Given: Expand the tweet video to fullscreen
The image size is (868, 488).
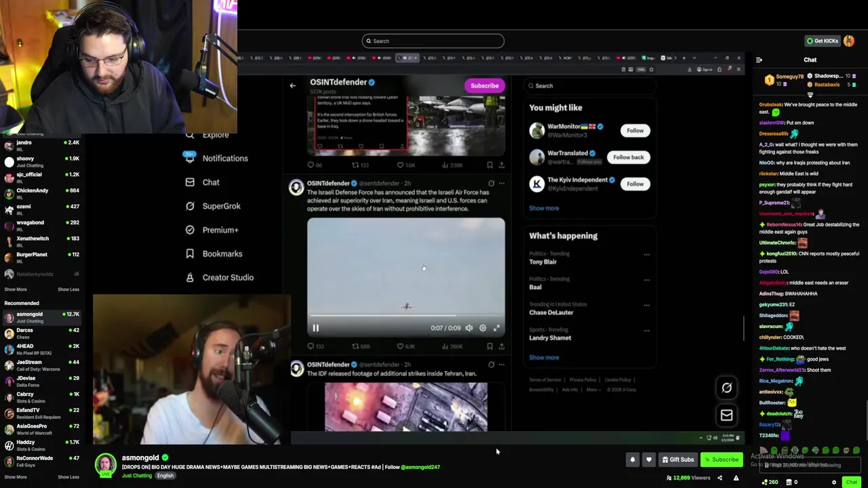Looking at the screenshot, I should 496,328.
